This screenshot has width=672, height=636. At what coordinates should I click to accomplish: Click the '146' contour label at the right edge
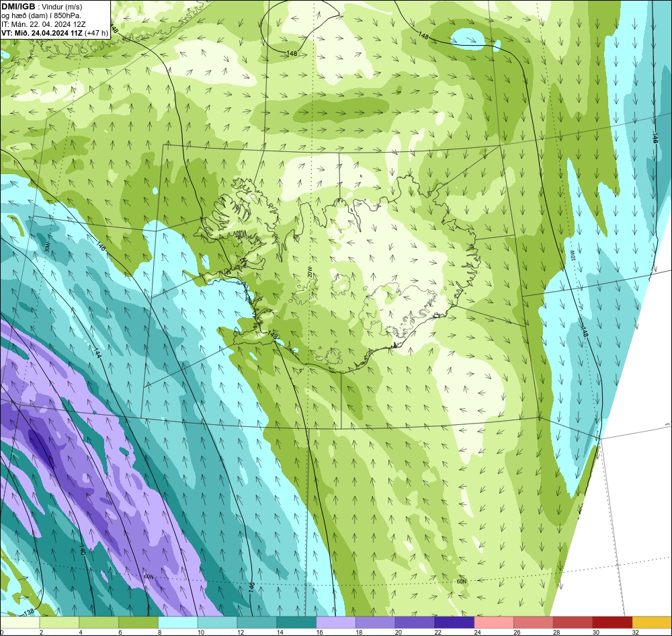[x=655, y=138]
